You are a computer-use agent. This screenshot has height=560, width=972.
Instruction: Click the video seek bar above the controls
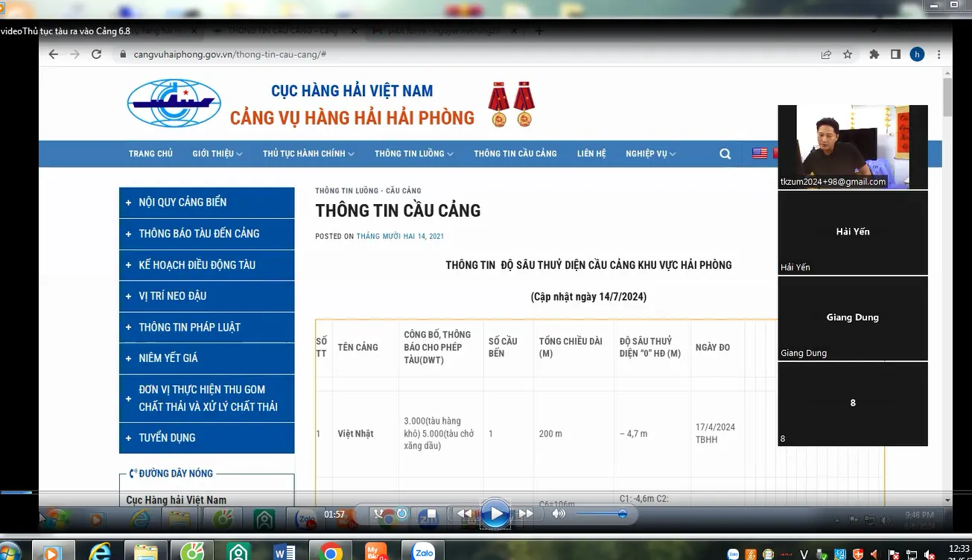point(486,492)
